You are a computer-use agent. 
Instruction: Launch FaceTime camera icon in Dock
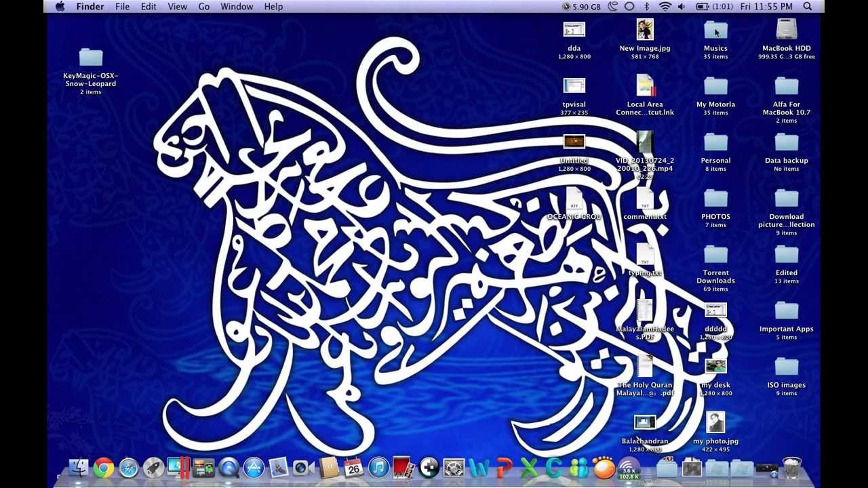coord(303,467)
